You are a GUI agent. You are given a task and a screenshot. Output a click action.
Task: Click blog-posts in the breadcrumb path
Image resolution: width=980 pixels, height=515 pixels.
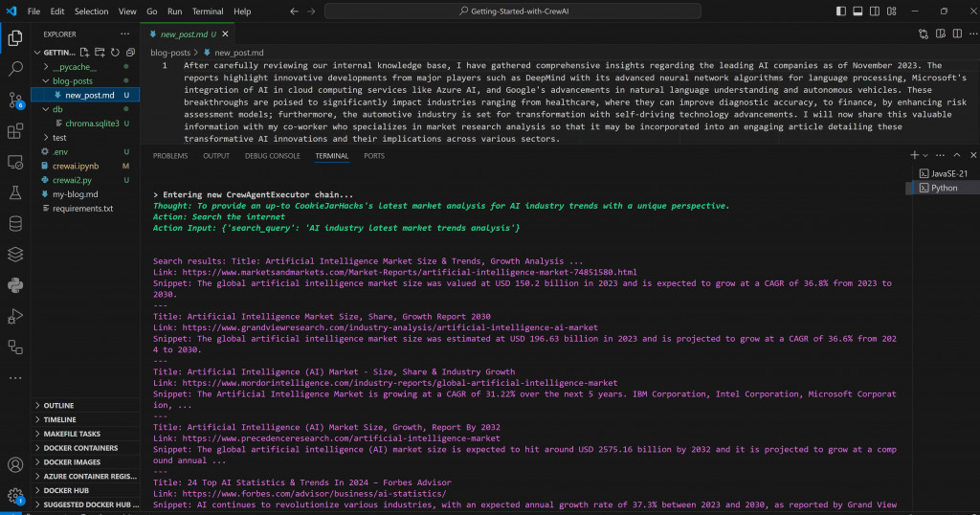[170, 53]
